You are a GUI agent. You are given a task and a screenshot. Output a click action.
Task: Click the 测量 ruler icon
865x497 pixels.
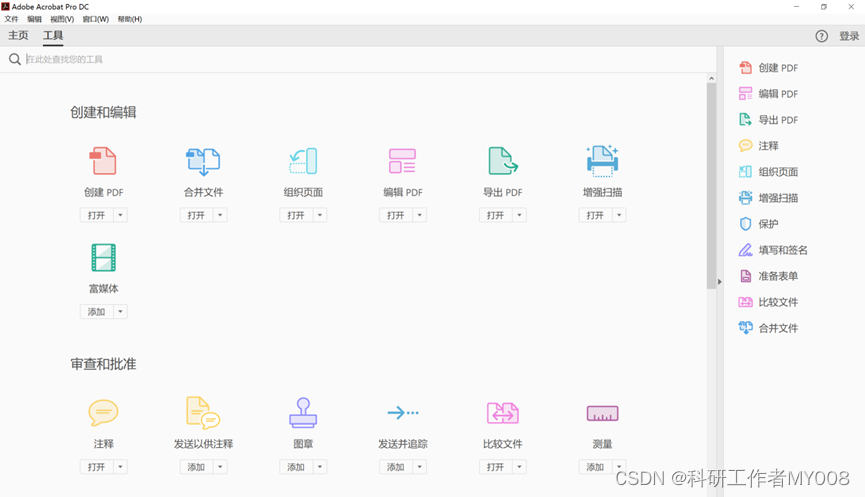[x=602, y=413]
